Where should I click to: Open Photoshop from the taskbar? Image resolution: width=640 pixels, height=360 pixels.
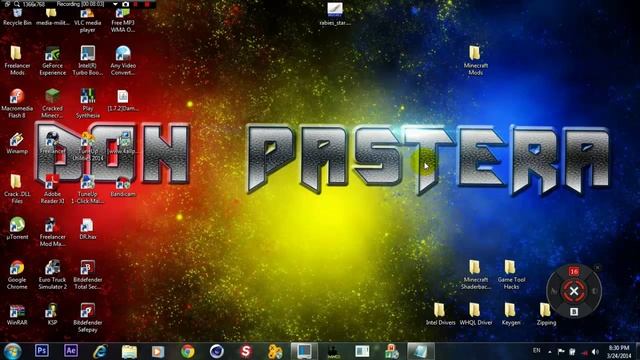(42, 351)
